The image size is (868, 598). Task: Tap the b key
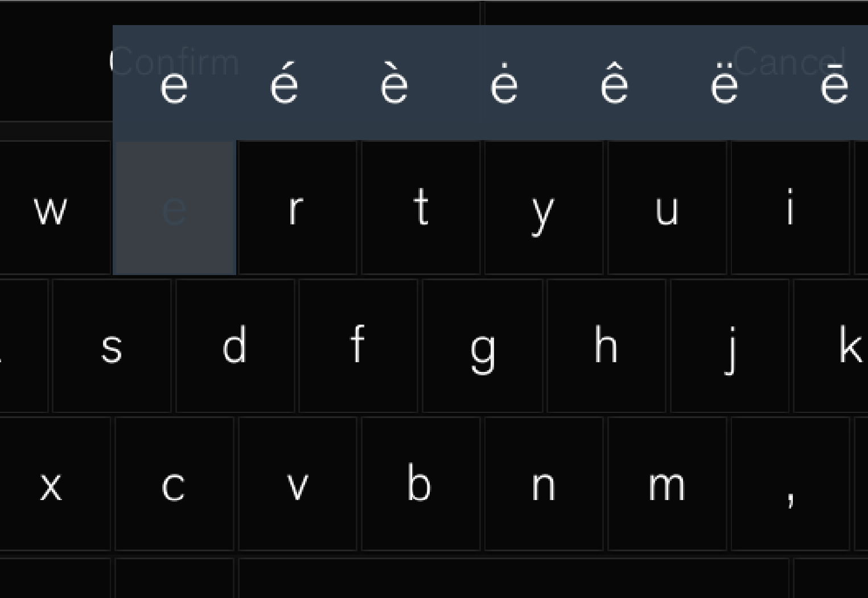(421, 484)
